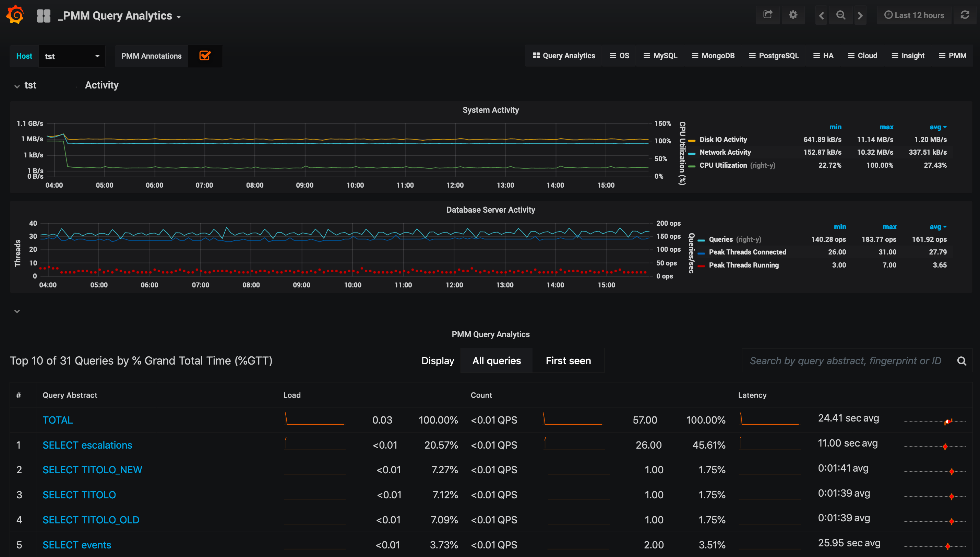
Task: Open the SELECT escalations query
Action: pos(87,445)
